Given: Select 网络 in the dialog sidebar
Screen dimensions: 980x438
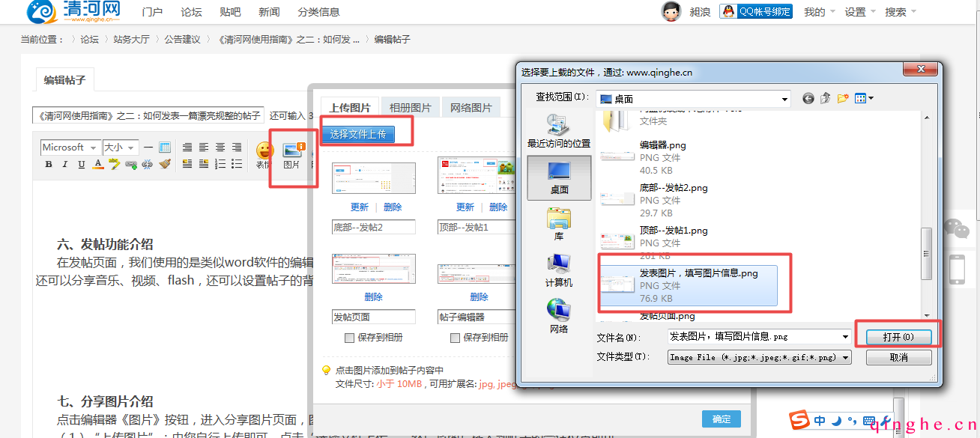Looking at the screenshot, I should coord(559,317).
